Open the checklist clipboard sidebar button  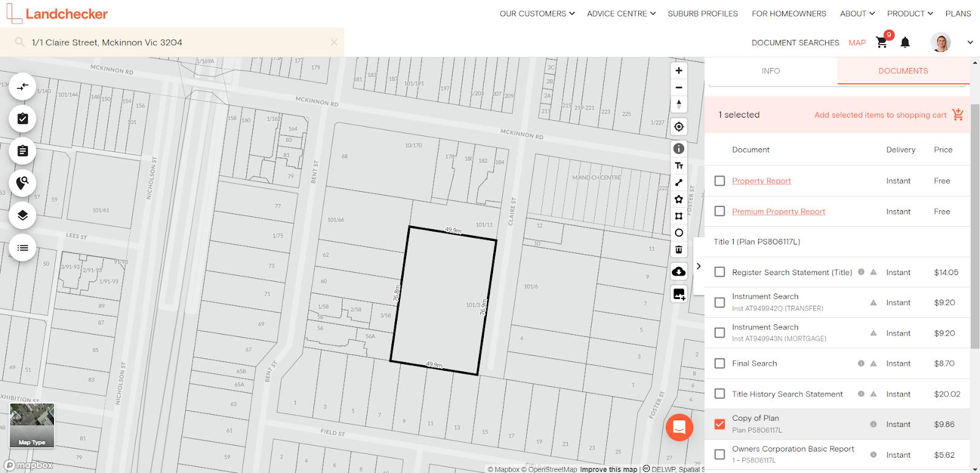pos(23,118)
